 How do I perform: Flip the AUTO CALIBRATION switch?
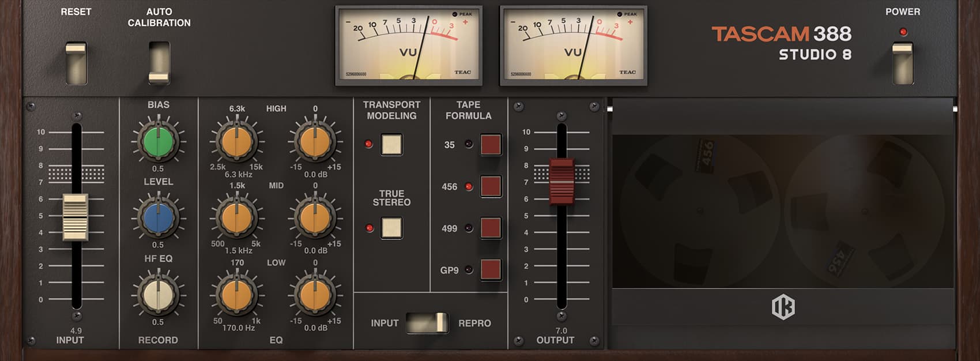pyautogui.click(x=159, y=63)
